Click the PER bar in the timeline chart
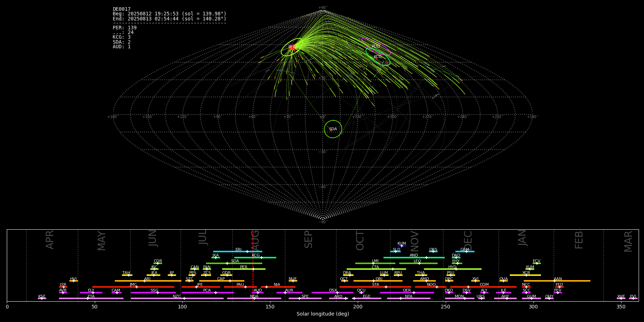644x322 pixels. (244, 269)
